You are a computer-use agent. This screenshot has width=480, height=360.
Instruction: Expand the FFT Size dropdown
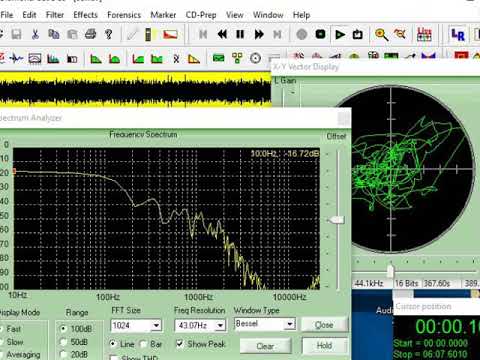point(156,325)
